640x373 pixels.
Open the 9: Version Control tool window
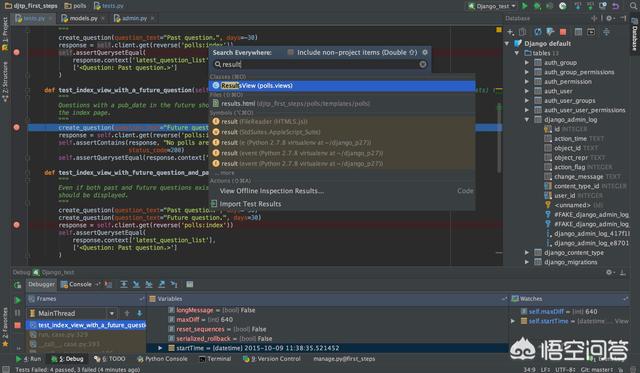coord(272,359)
